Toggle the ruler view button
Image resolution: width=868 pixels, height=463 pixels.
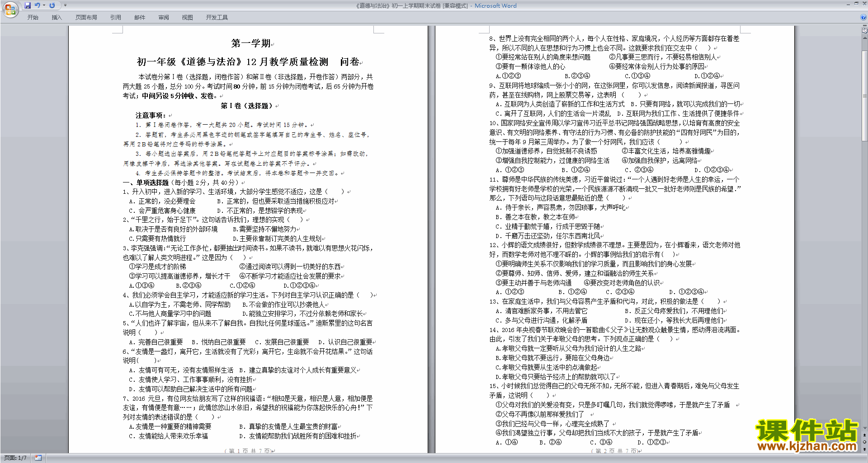pos(865,31)
